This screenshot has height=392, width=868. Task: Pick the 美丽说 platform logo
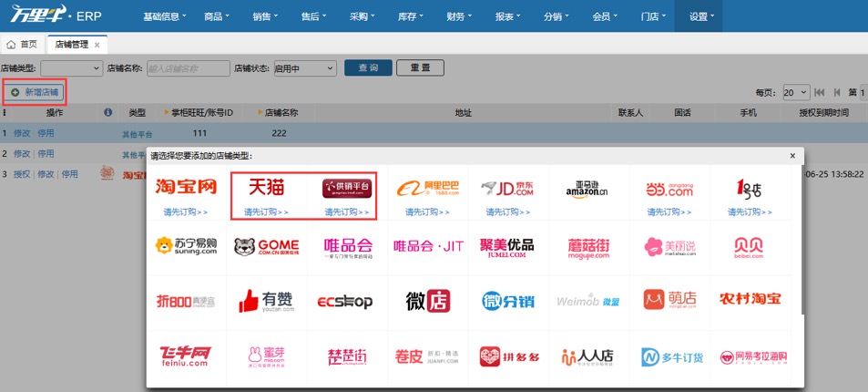point(669,247)
